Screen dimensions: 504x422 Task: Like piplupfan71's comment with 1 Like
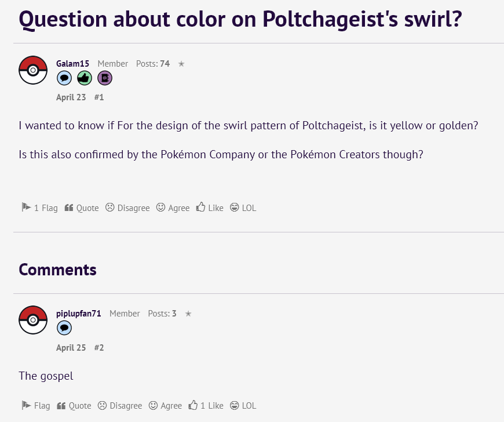tap(206, 406)
